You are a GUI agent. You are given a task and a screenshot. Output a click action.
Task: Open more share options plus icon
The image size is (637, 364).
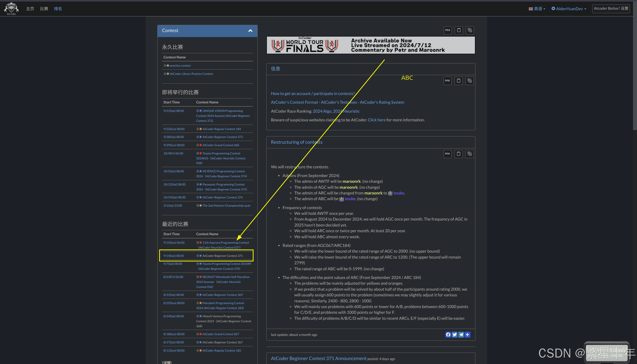point(467,334)
